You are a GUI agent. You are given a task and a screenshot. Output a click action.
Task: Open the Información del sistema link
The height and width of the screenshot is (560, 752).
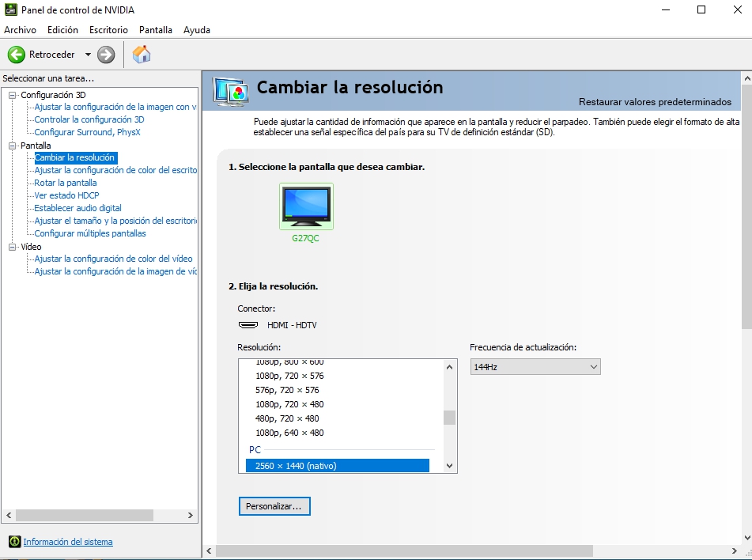click(x=68, y=542)
